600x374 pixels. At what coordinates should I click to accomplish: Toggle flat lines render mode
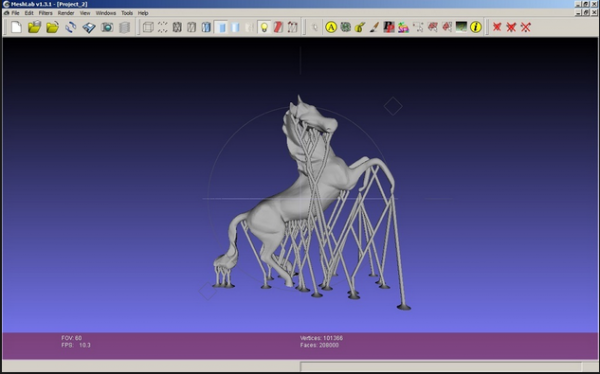[x=206, y=27]
